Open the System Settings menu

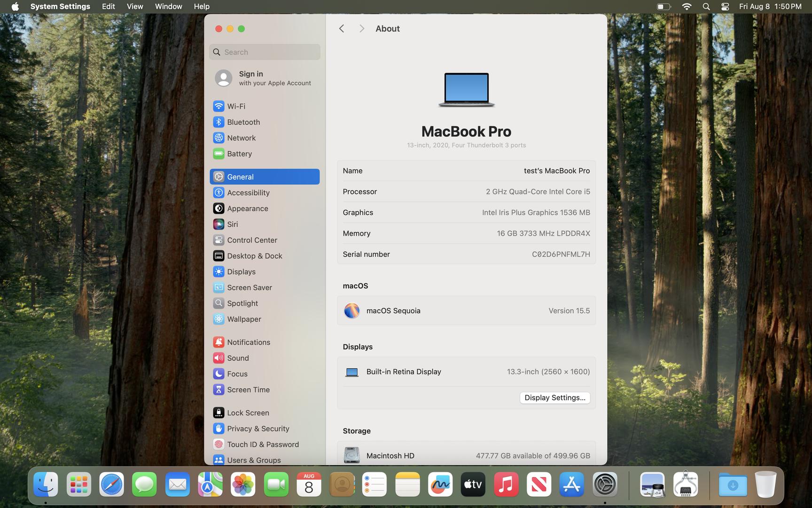click(60, 7)
